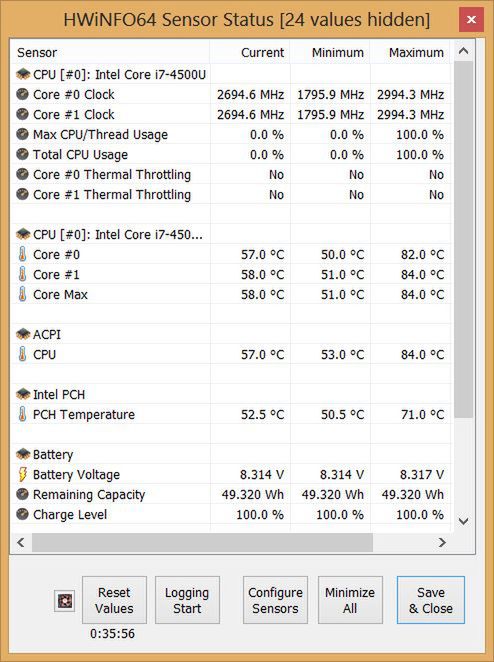Click the thermometer icon beside Core #1
The height and width of the screenshot is (662, 494).
click(x=22, y=274)
